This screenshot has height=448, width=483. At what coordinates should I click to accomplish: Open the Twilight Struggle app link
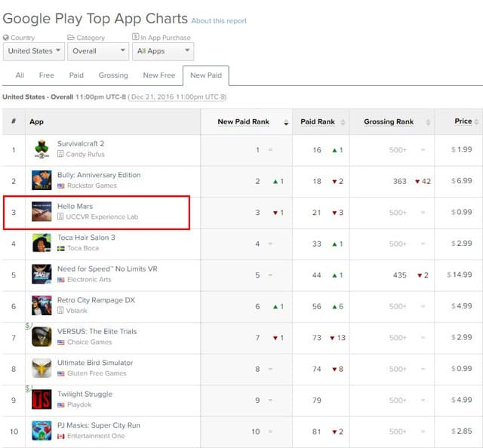[85, 394]
